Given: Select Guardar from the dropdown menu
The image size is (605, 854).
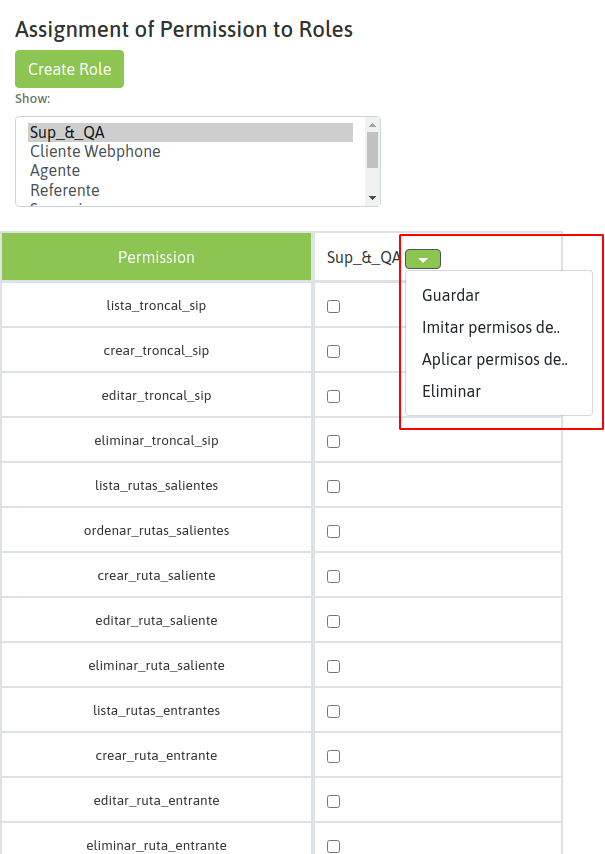Looking at the screenshot, I should tap(451, 295).
